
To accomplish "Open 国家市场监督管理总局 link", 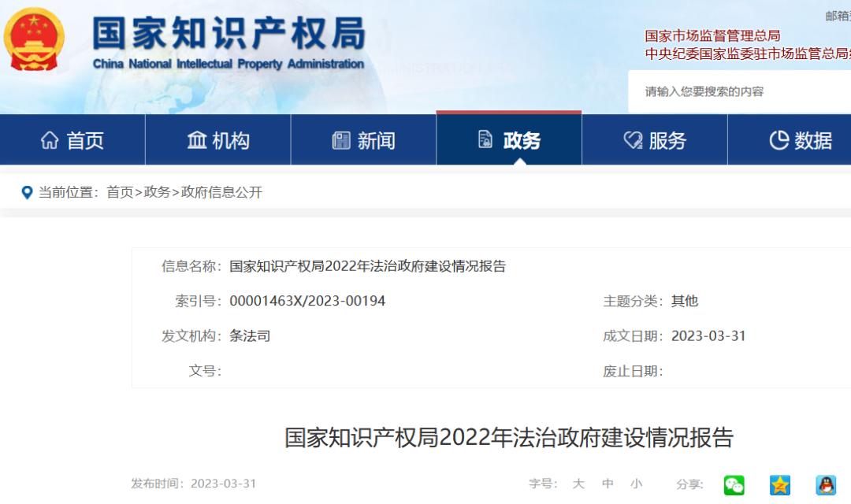I will click(x=712, y=36).
